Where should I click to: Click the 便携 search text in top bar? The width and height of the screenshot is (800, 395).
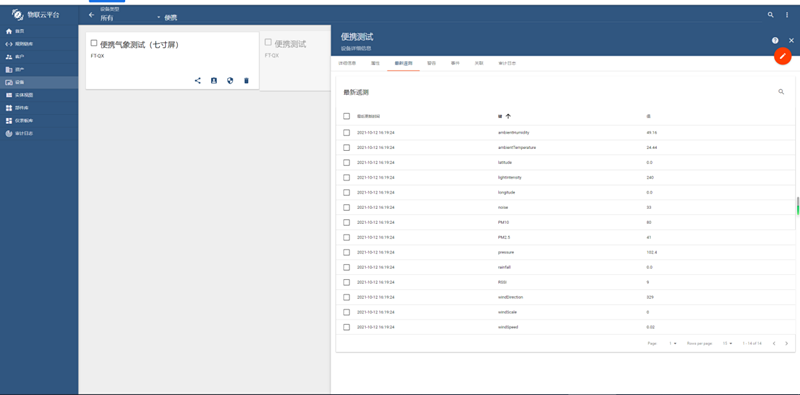[x=170, y=18]
